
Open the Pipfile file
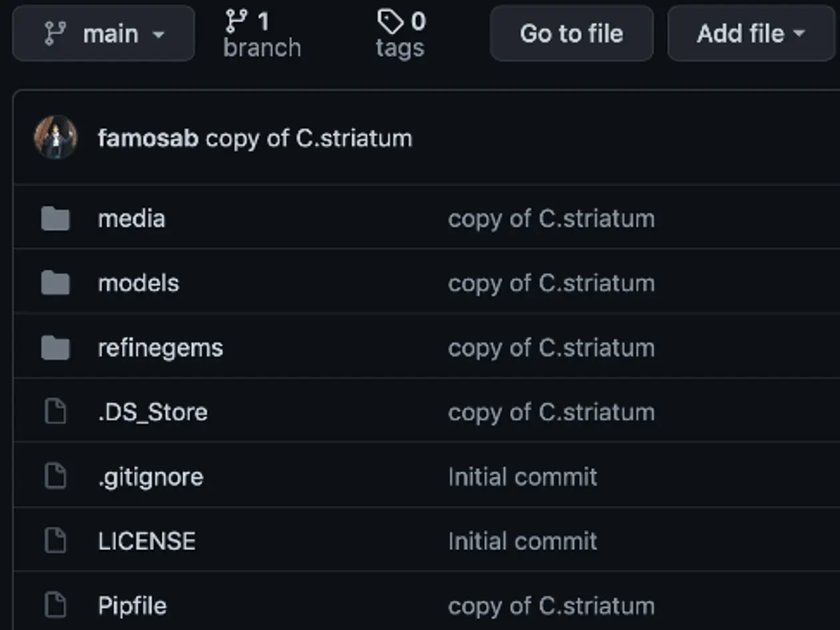[x=132, y=606]
